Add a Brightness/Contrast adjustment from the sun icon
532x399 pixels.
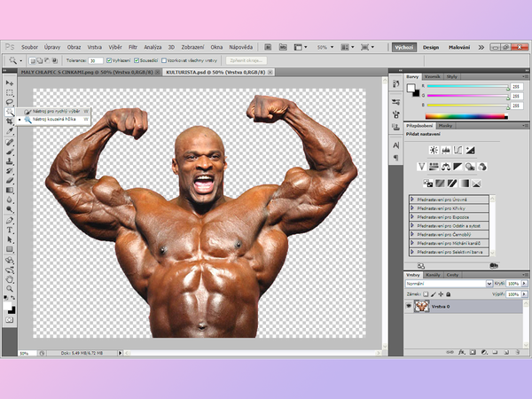[434, 151]
